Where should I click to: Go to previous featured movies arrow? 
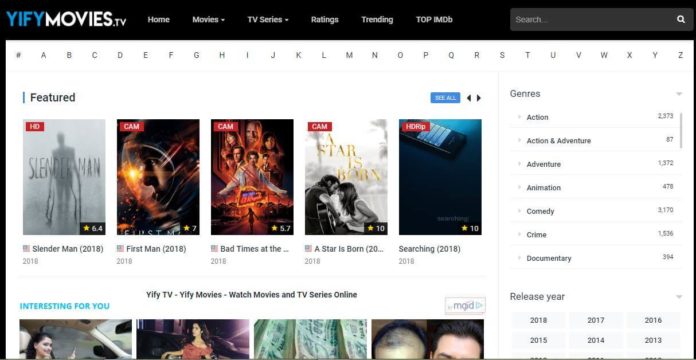click(x=469, y=98)
